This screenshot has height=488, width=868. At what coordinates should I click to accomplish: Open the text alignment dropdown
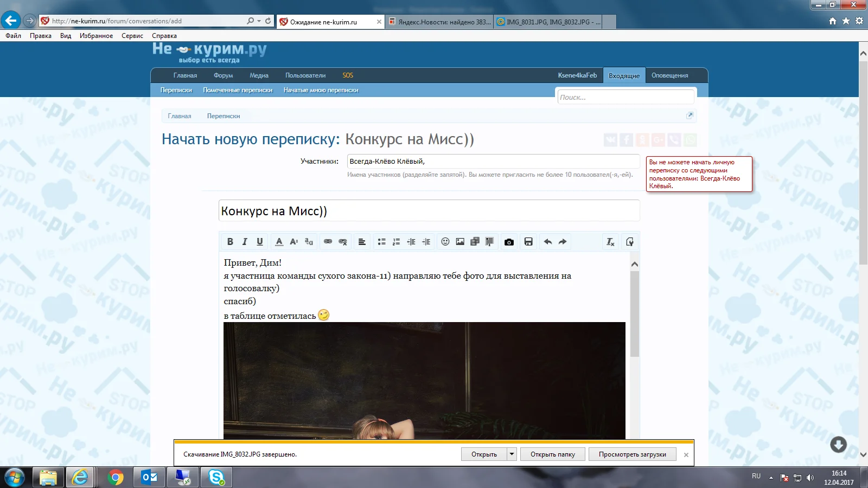click(x=362, y=242)
